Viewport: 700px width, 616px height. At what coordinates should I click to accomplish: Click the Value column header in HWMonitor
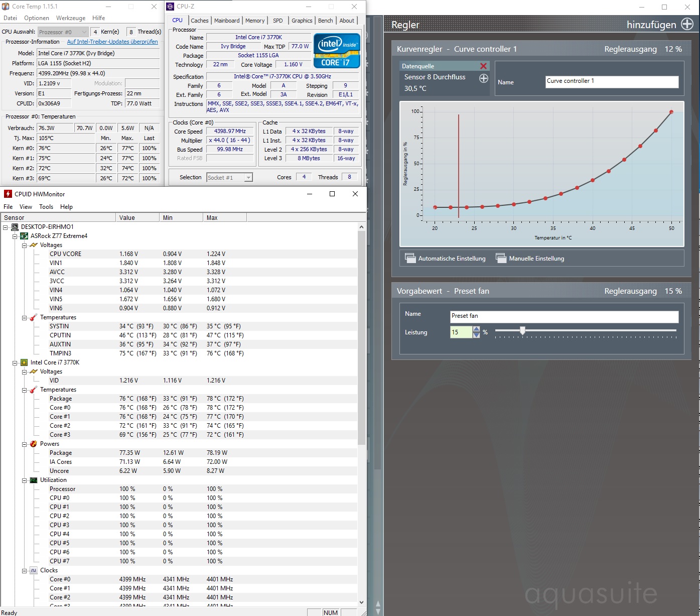pos(137,217)
